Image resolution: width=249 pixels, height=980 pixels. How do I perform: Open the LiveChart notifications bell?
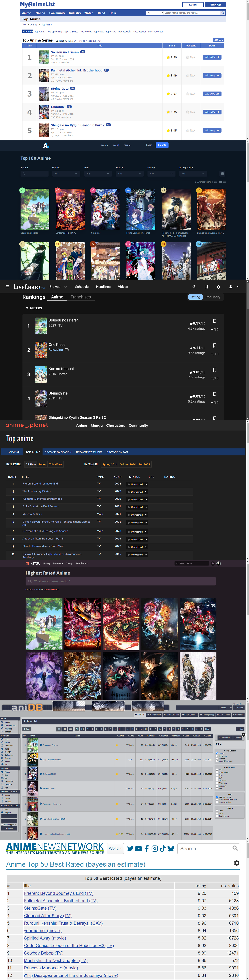(219, 287)
